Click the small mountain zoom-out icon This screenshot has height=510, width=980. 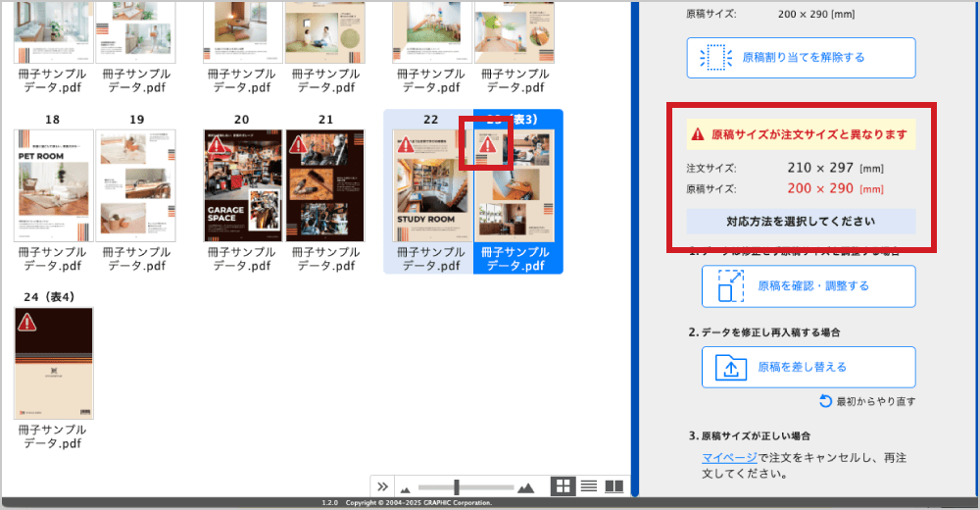406,487
